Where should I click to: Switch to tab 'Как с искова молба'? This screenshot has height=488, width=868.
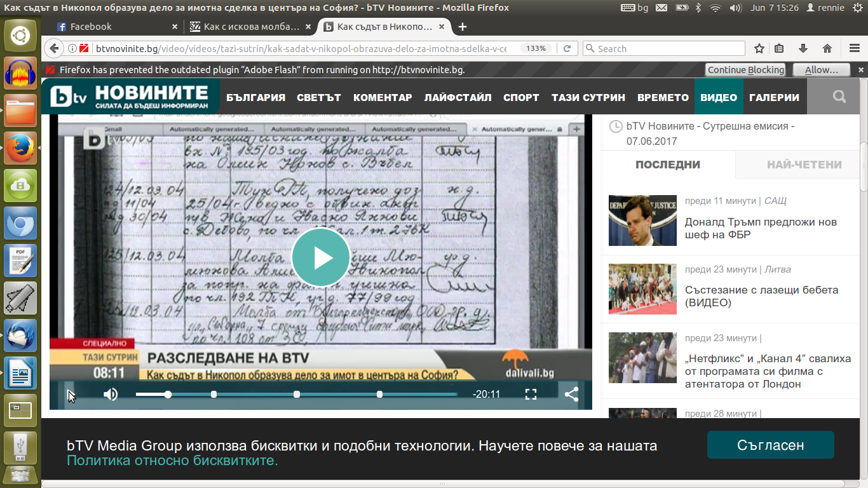point(252,27)
